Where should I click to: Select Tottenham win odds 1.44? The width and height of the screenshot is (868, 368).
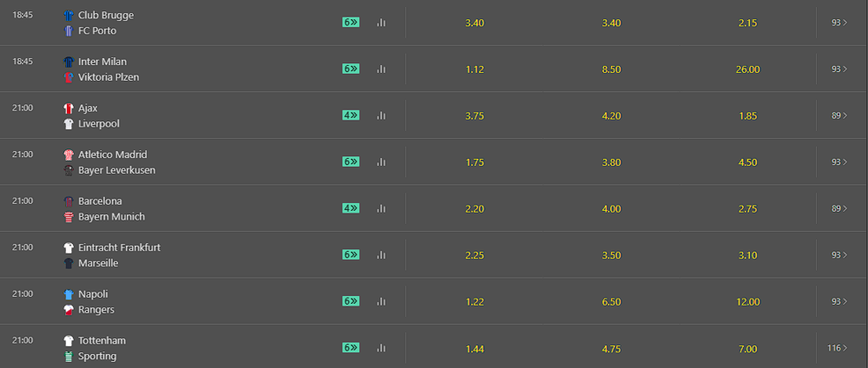coord(475,349)
